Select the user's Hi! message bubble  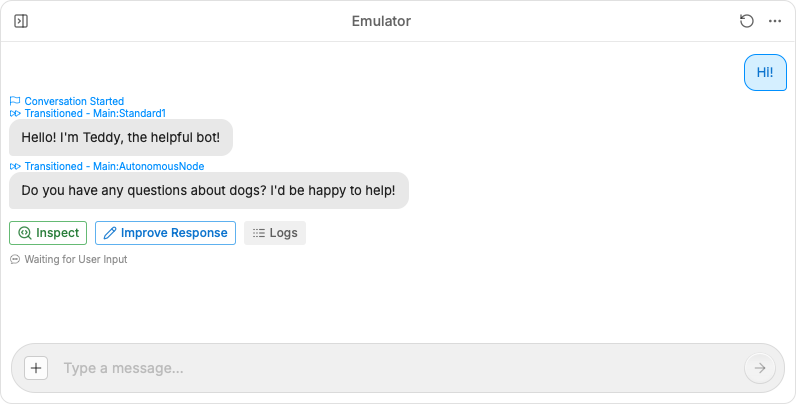[x=765, y=73]
